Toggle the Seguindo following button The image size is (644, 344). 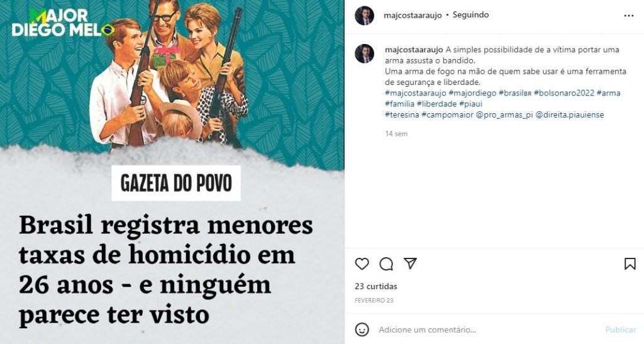[x=470, y=14]
